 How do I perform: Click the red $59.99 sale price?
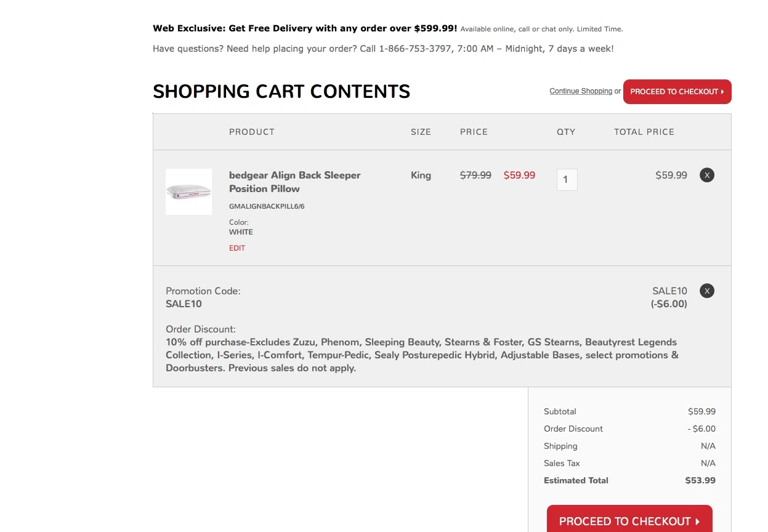click(x=519, y=175)
